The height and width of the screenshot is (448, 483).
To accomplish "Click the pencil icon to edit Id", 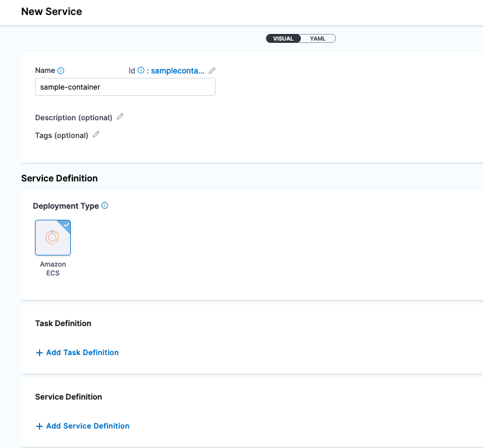I will point(212,71).
